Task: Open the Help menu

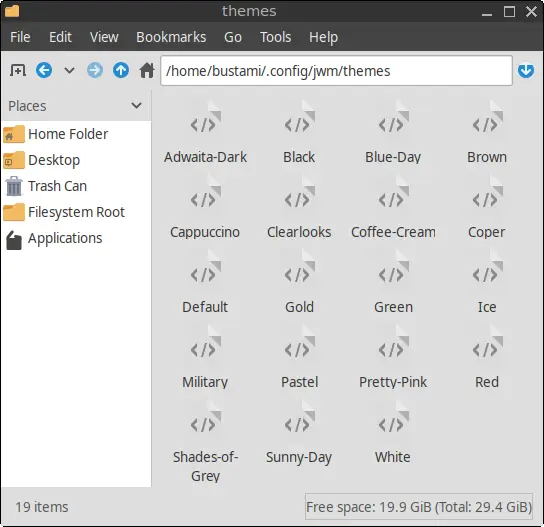Action: (323, 37)
